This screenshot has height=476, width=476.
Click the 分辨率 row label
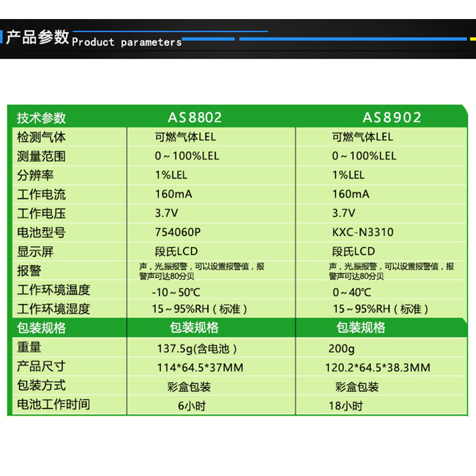[x=35, y=176]
